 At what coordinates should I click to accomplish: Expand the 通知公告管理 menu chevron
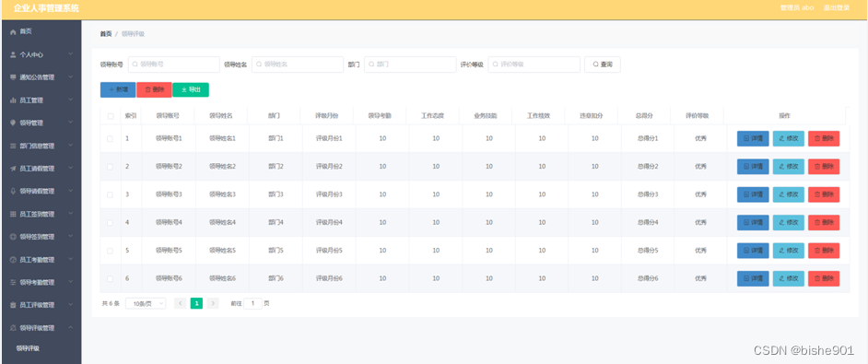(70, 77)
